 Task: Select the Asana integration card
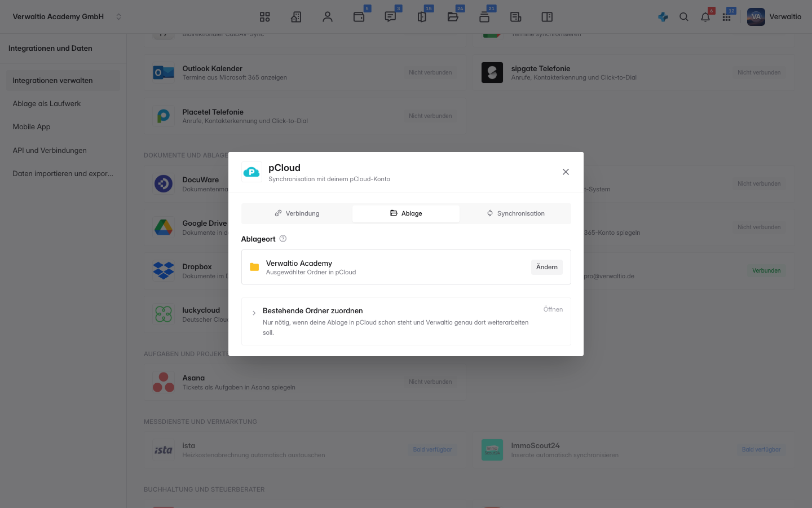pos(305,382)
